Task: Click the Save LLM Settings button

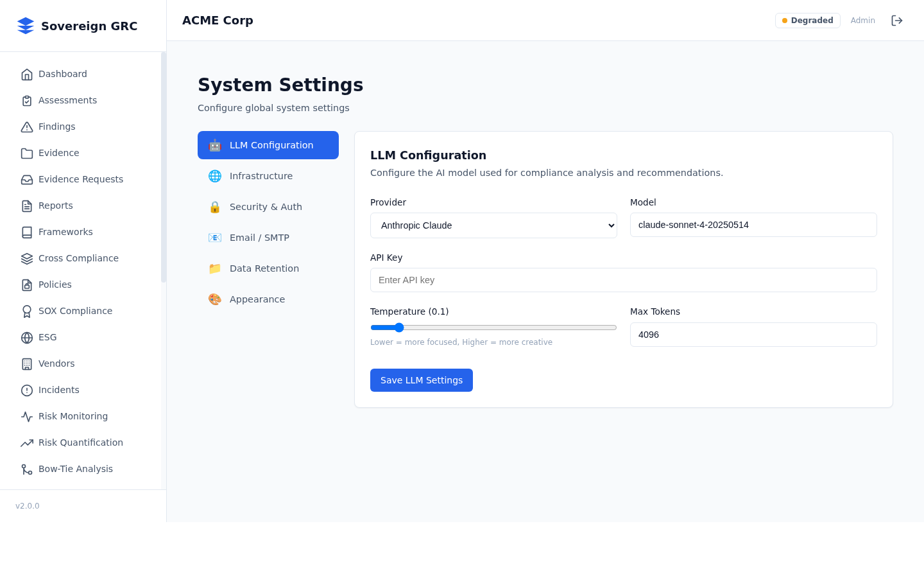Action: click(x=422, y=380)
